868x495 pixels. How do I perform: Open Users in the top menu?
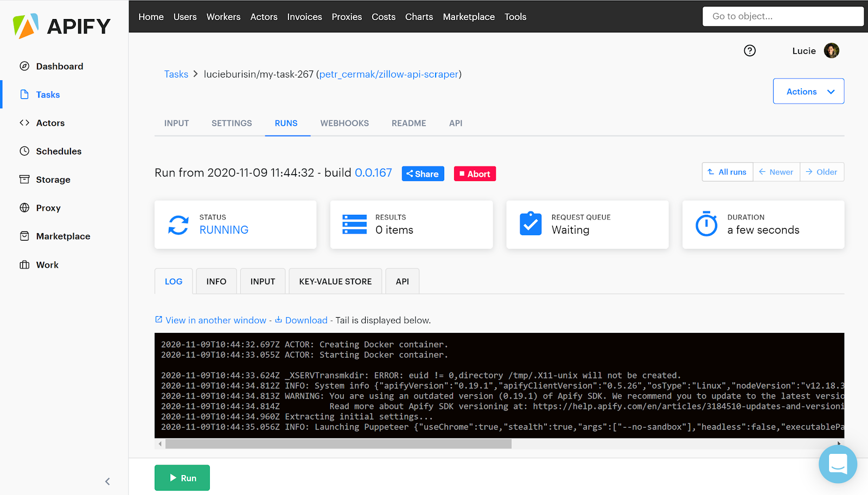185,17
